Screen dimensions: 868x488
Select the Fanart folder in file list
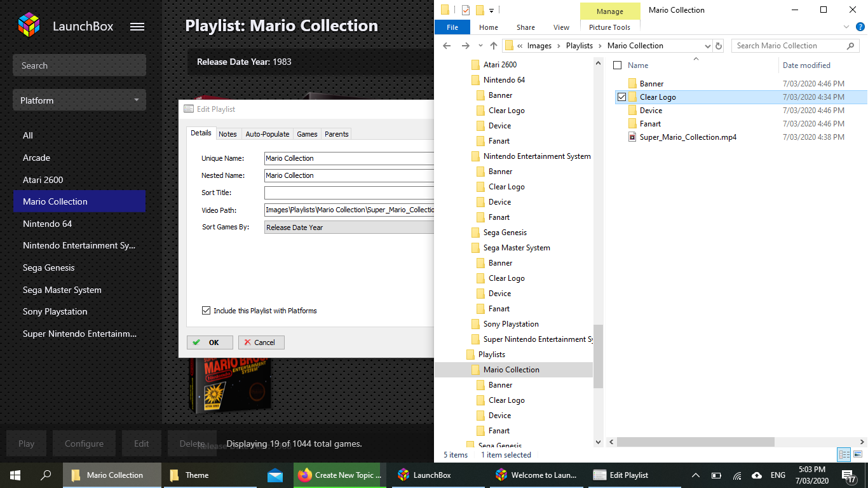[x=650, y=124]
